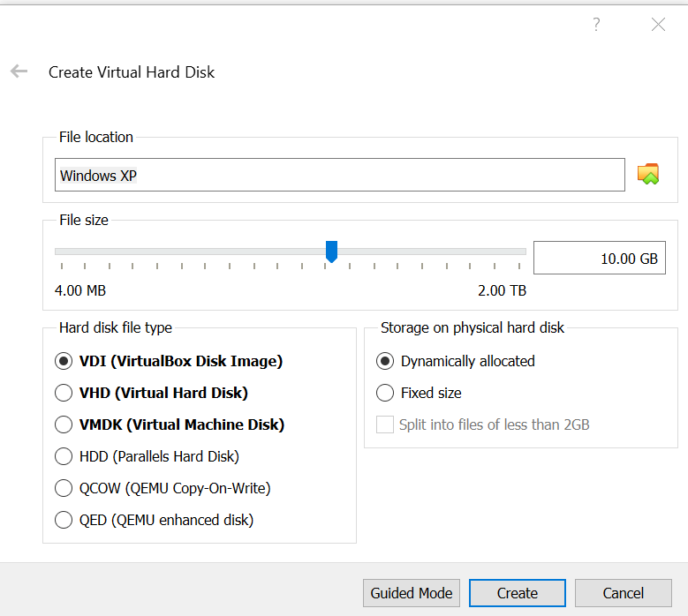688x616 pixels.
Task: Click the folder browse icon for file location
Action: tap(648, 174)
